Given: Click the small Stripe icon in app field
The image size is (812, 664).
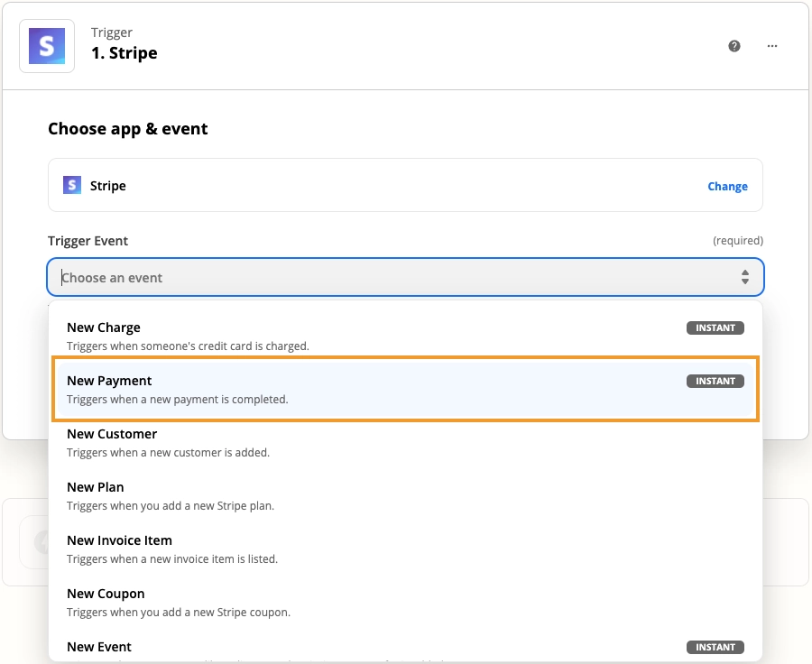Looking at the screenshot, I should tap(72, 185).
